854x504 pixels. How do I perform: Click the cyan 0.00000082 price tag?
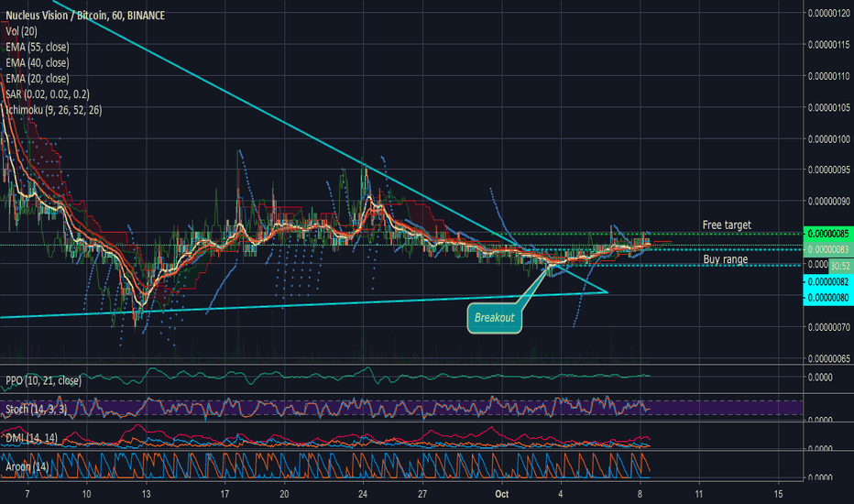click(x=828, y=281)
